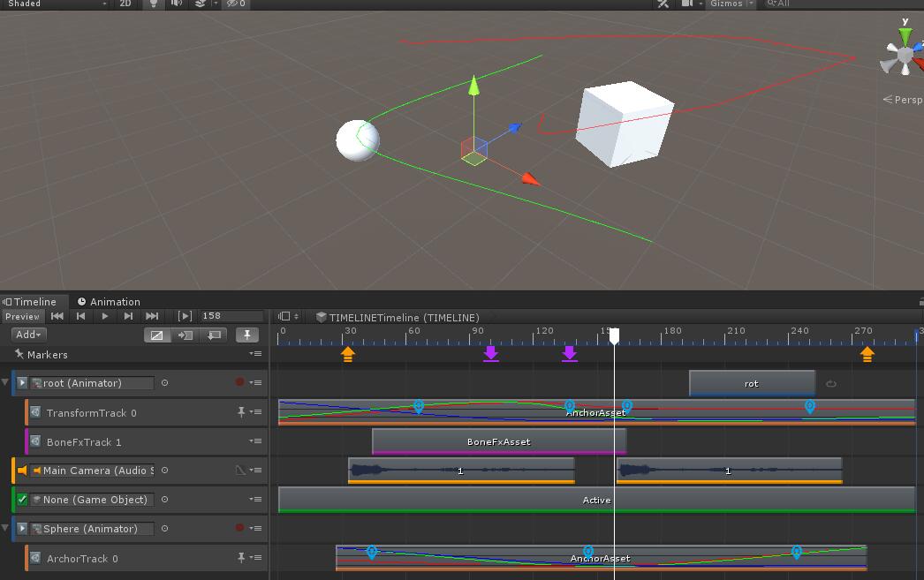Toggle the marker pin button
The height and width of the screenshot is (580, 924).
[247, 335]
